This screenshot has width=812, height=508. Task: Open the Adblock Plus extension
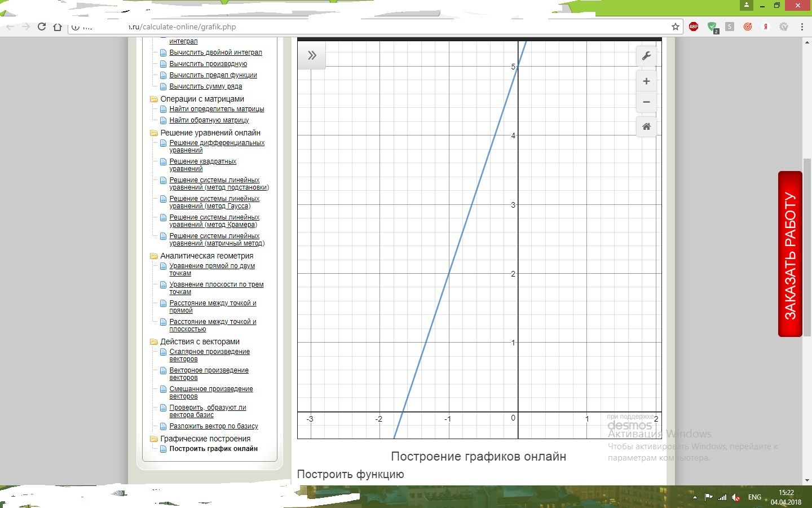(x=694, y=27)
